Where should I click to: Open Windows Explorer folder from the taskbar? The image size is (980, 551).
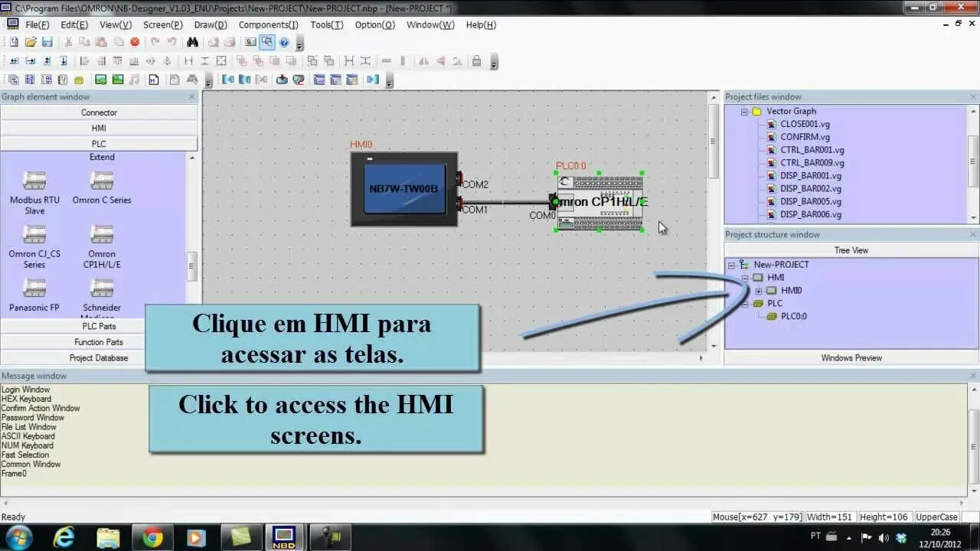tap(108, 537)
